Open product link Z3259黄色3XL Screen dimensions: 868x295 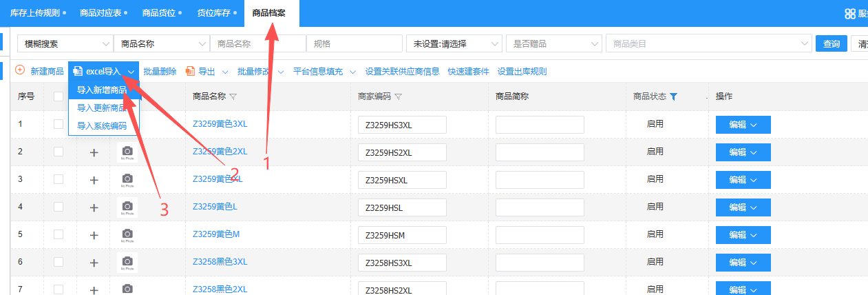(x=220, y=124)
